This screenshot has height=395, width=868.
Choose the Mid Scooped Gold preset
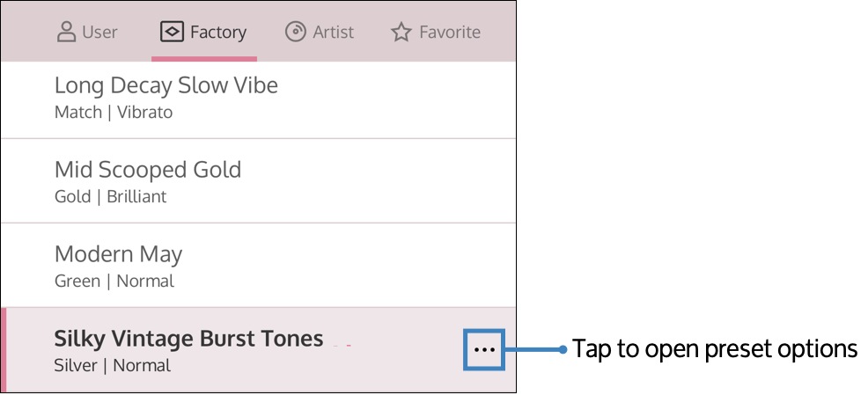click(x=148, y=169)
